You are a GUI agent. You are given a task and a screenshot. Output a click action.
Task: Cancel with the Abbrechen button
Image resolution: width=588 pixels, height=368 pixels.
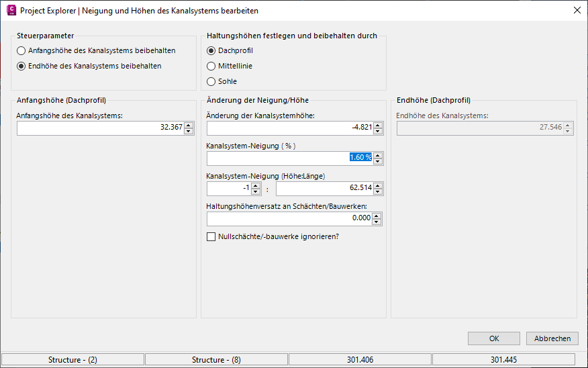click(552, 338)
